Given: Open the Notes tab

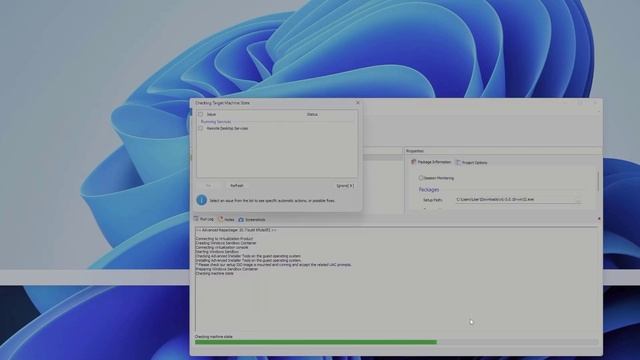Looking at the screenshot, I should pyautogui.click(x=227, y=220).
